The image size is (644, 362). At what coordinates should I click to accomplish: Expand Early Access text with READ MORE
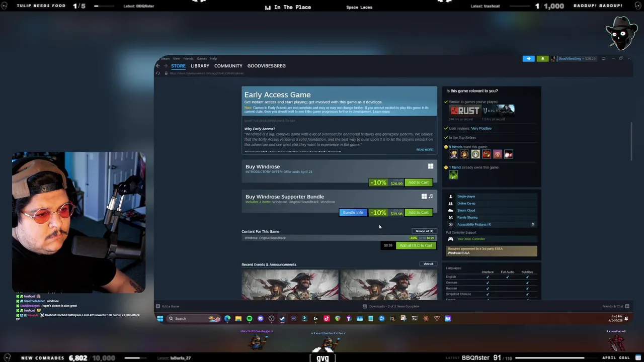coord(424,149)
